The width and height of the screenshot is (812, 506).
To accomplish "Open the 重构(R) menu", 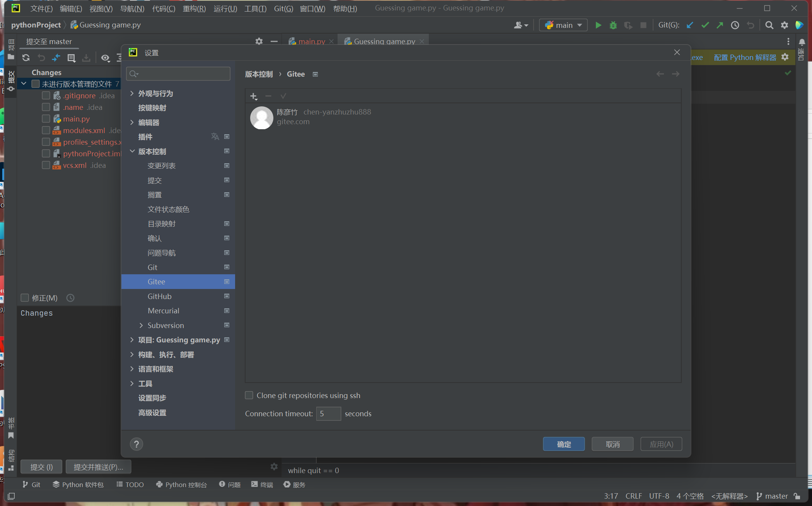I will click(194, 9).
